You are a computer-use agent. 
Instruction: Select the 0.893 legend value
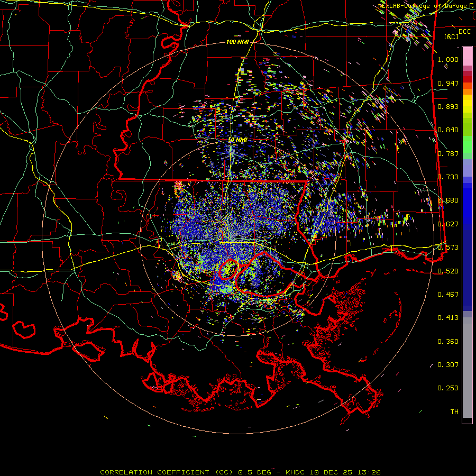(448, 106)
